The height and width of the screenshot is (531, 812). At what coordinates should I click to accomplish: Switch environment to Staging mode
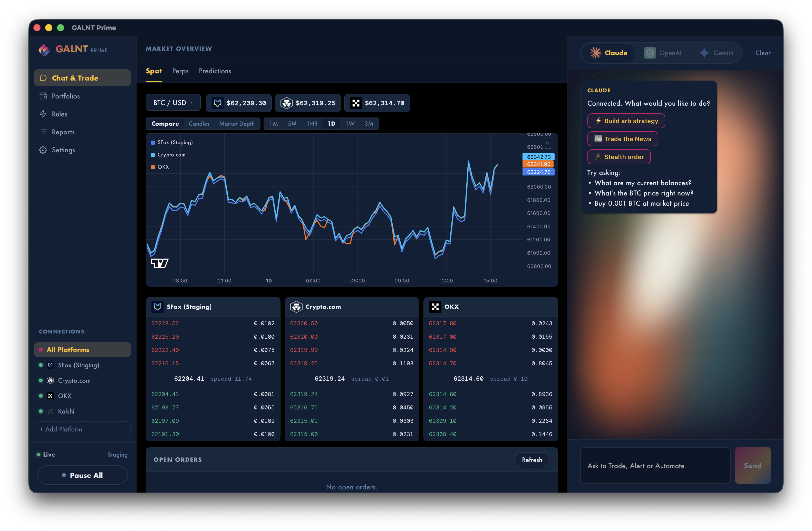pos(117,455)
